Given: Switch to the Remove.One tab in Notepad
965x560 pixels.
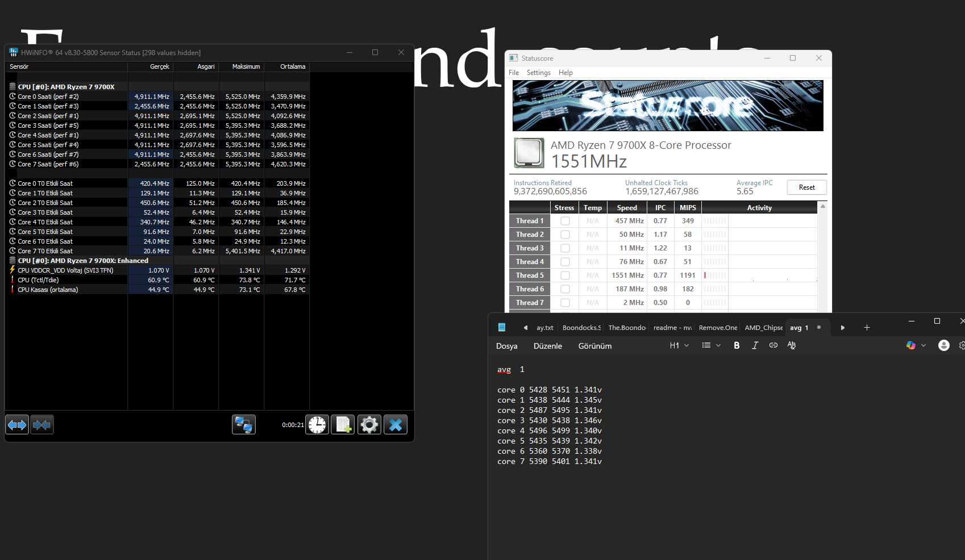Looking at the screenshot, I should click(718, 328).
